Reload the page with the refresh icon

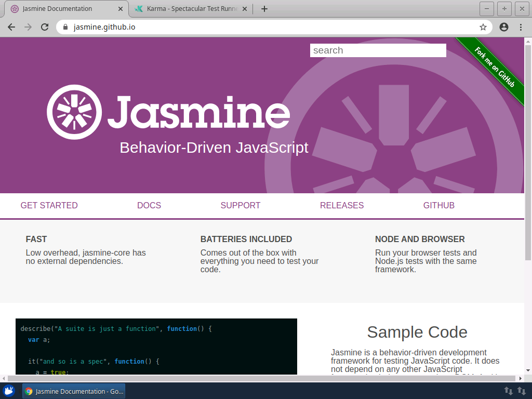click(x=45, y=27)
